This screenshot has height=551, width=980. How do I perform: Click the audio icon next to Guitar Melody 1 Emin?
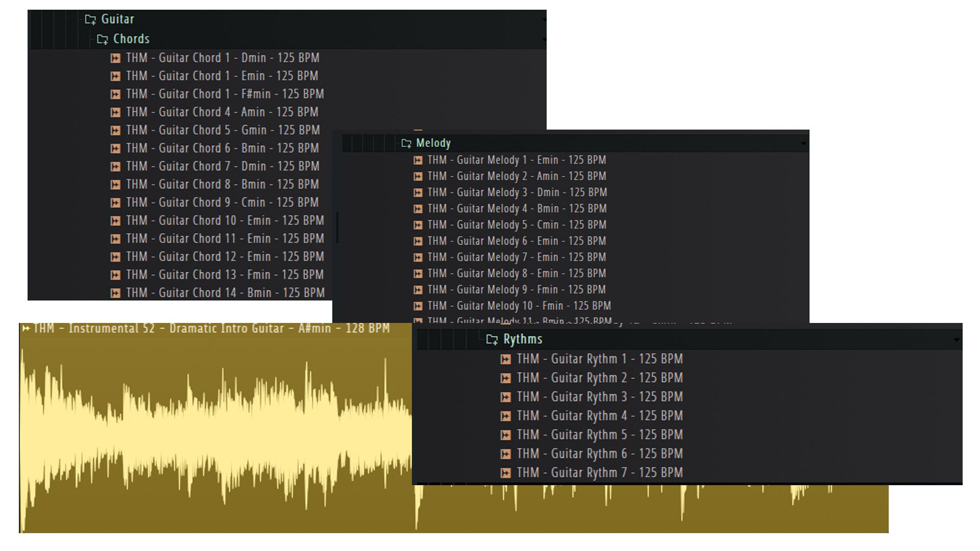(418, 160)
